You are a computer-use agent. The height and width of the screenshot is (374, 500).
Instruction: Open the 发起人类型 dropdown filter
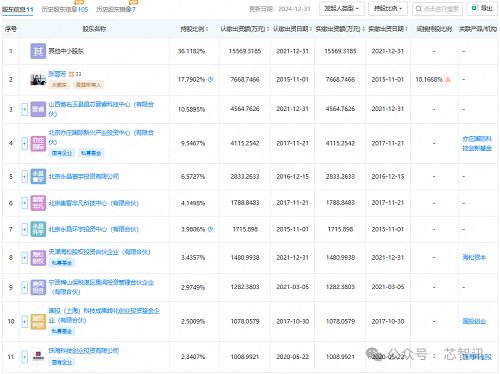tap(341, 8)
